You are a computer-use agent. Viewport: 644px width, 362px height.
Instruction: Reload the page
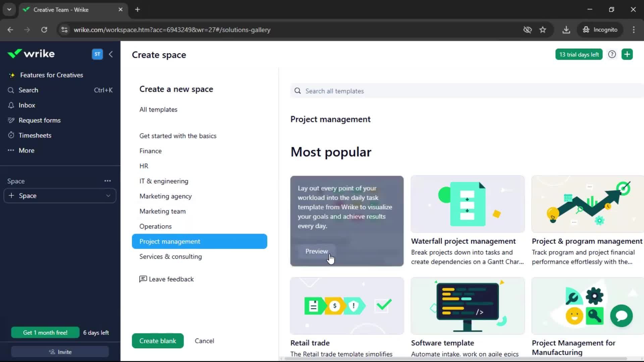pos(44,30)
